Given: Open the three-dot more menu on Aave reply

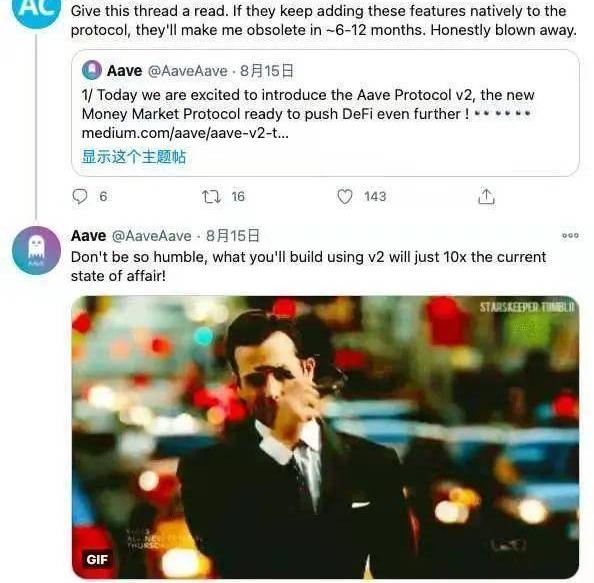Looking at the screenshot, I should click(x=570, y=236).
